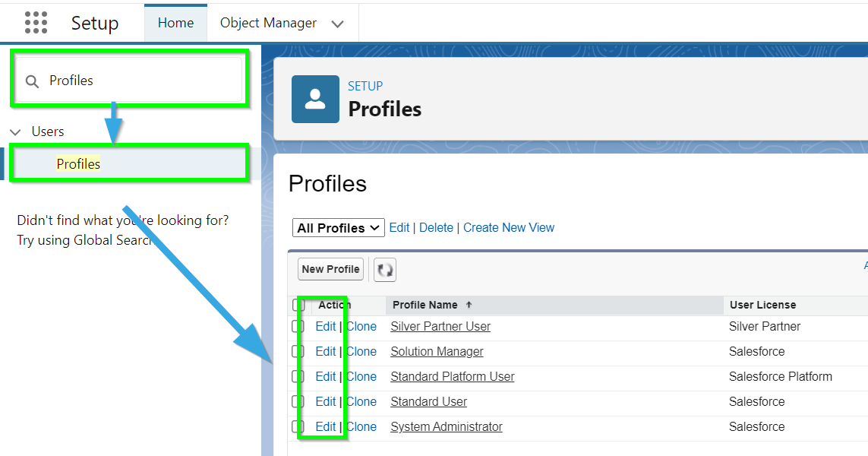Image resolution: width=868 pixels, height=456 pixels.
Task: Check the Standard User row checkbox
Action: coord(298,402)
